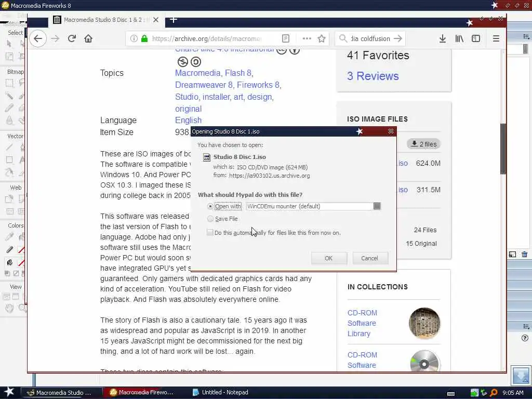
Task: Open the Dreamweaver 8 topic link
Action: point(204,85)
